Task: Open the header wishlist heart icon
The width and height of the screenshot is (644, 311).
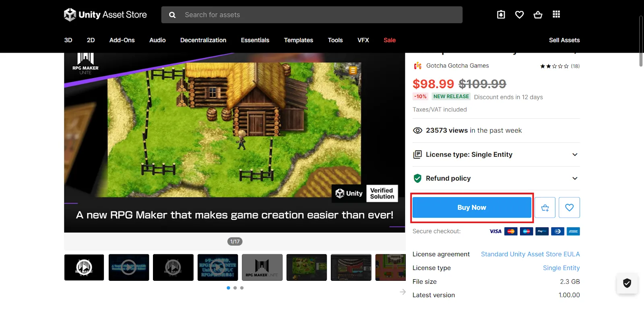Action: pyautogui.click(x=519, y=15)
